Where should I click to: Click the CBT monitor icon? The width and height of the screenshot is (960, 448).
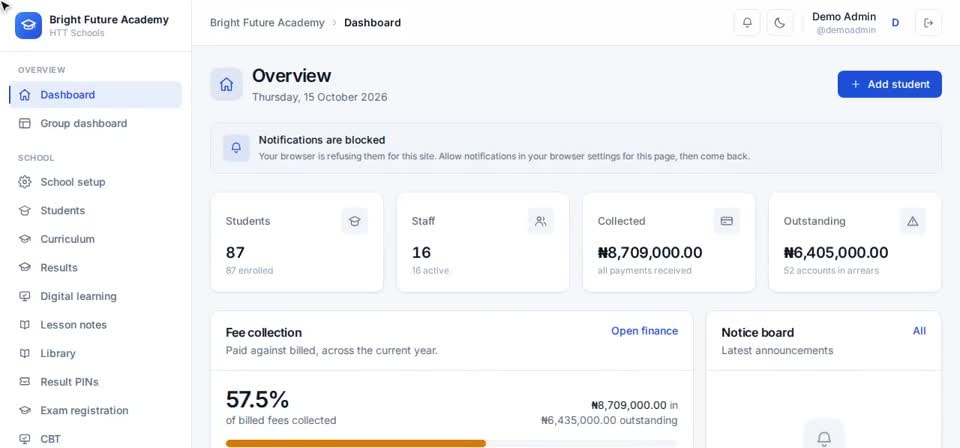coord(24,439)
